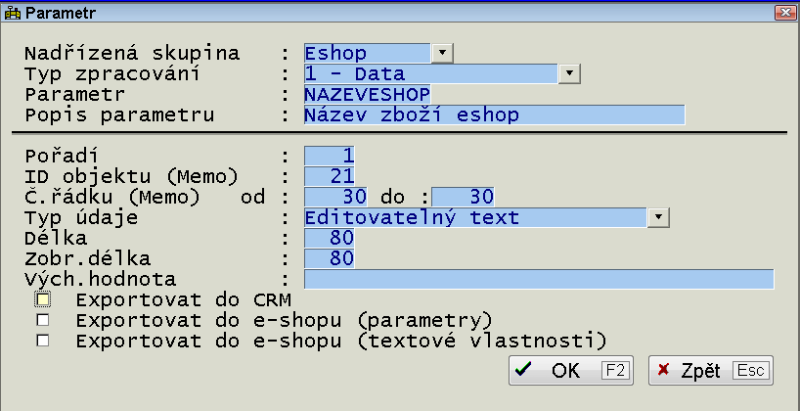Click the ID objektu (Memo) field
This screenshot has width=800, height=411.
tap(329, 176)
